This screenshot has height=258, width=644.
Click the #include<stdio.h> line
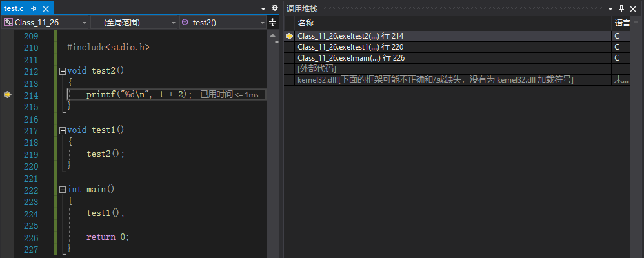tap(108, 47)
